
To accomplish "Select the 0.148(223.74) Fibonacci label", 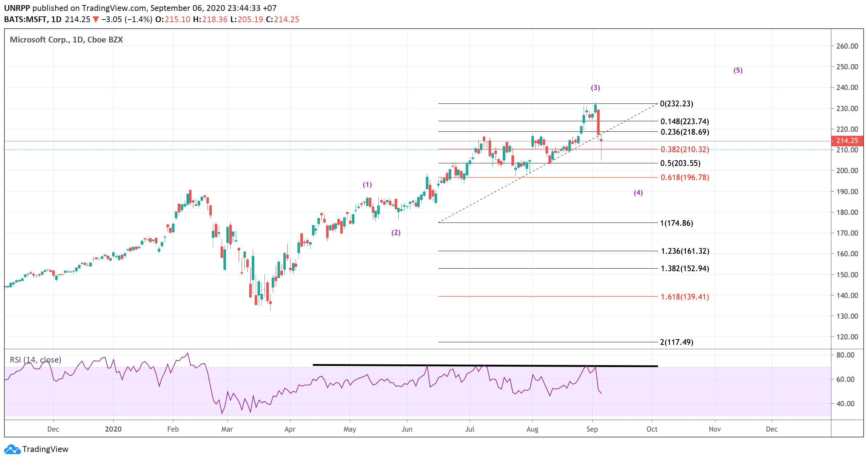I will point(684,121).
